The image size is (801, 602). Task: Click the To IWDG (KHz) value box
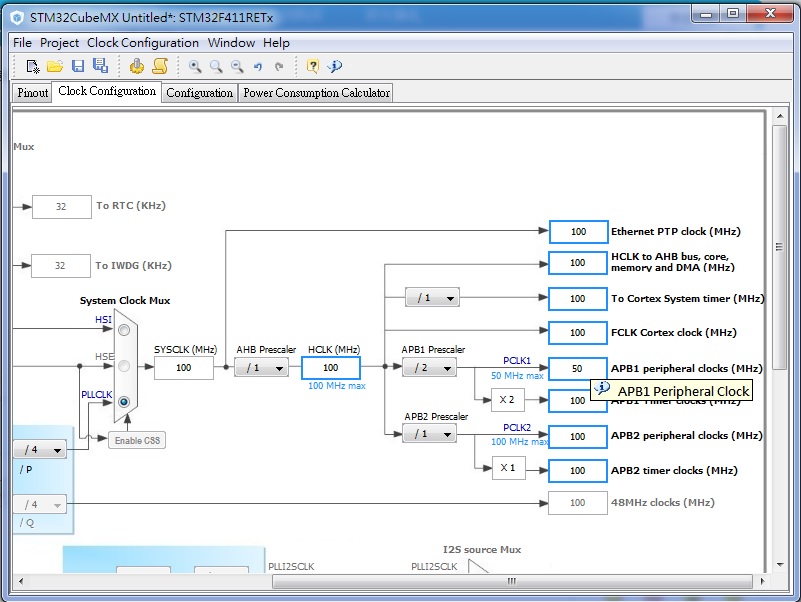pyautogui.click(x=61, y=266)
